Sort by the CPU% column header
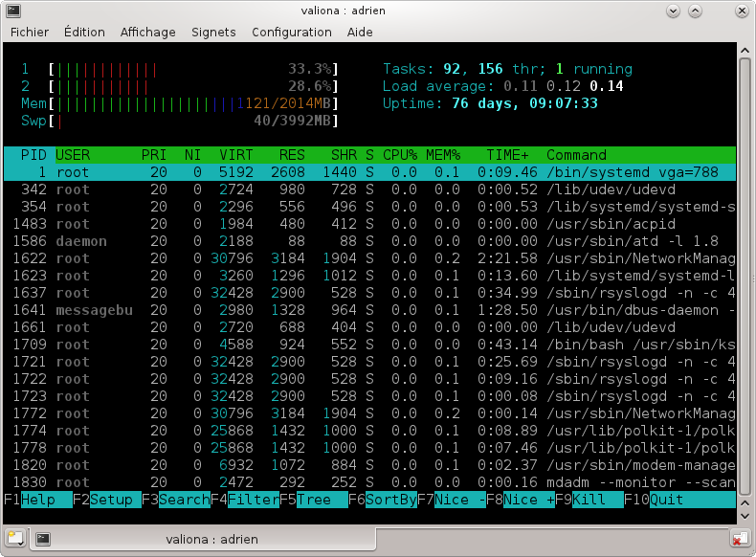Image resolution: width=756 pixels, height=557 pixels. click(x=400, y=155)
